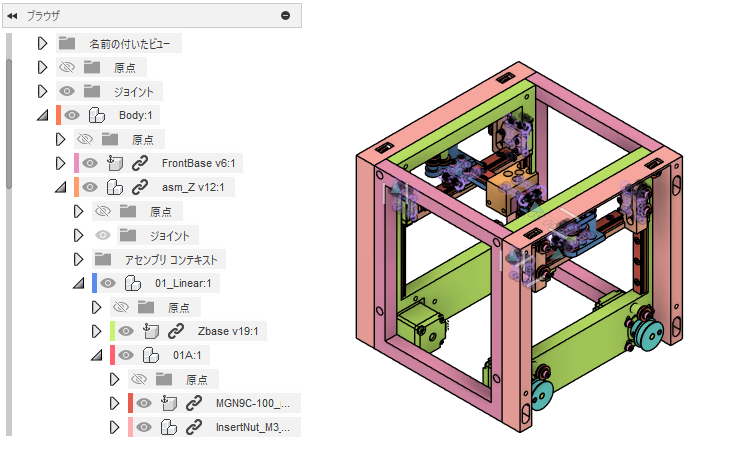Toggle visibility of asm_Z v12:1
753x457 pixels.
[x=89, y=187]
